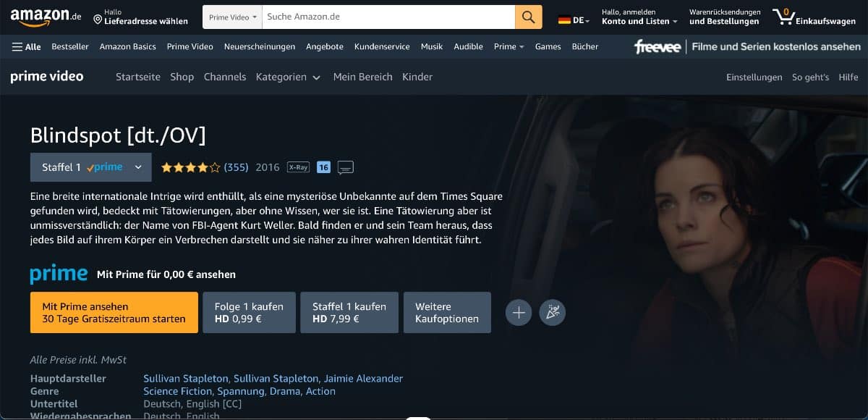Click the freevee logo banner
The image size is (868, 420).
747,46
